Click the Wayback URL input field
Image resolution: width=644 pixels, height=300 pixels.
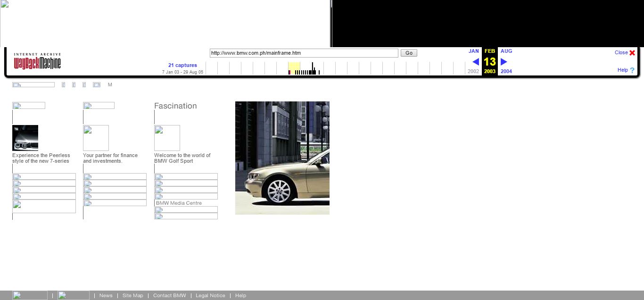point(304,53)
